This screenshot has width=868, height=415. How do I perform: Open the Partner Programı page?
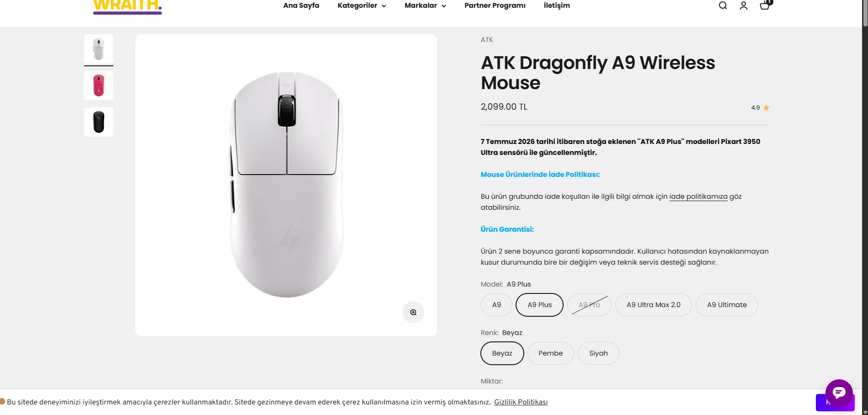(x=495, y=5)
